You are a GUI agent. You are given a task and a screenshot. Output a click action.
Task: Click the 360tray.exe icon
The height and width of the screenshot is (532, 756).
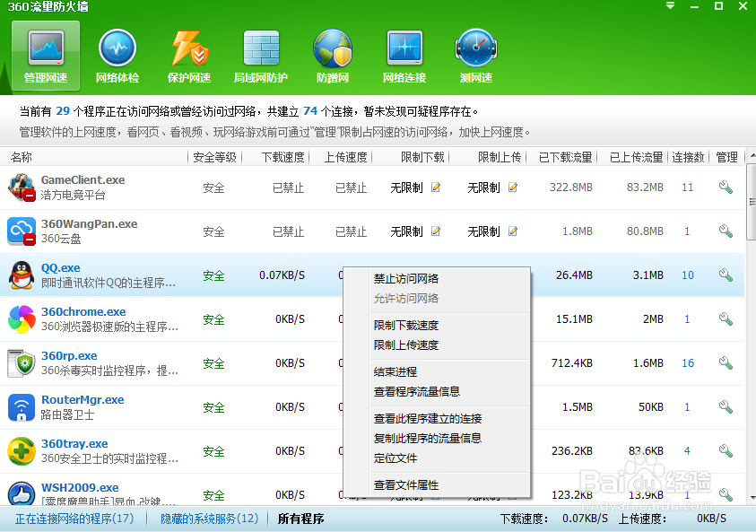(x=22, y=451)
